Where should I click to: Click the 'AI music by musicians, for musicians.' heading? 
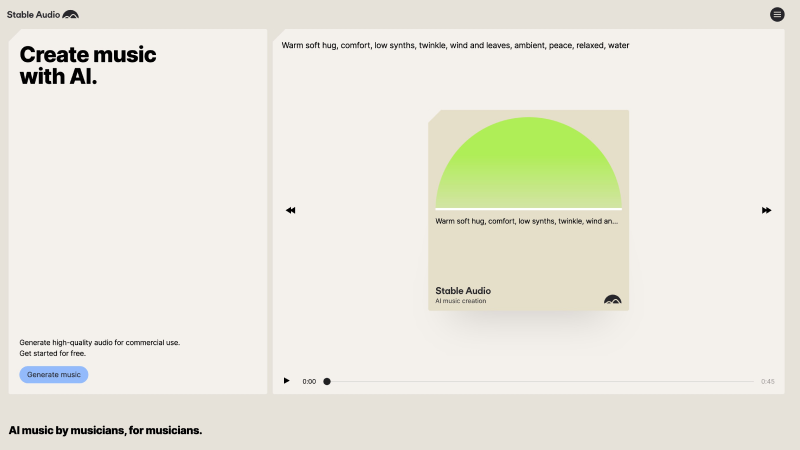tap(105, 430)
